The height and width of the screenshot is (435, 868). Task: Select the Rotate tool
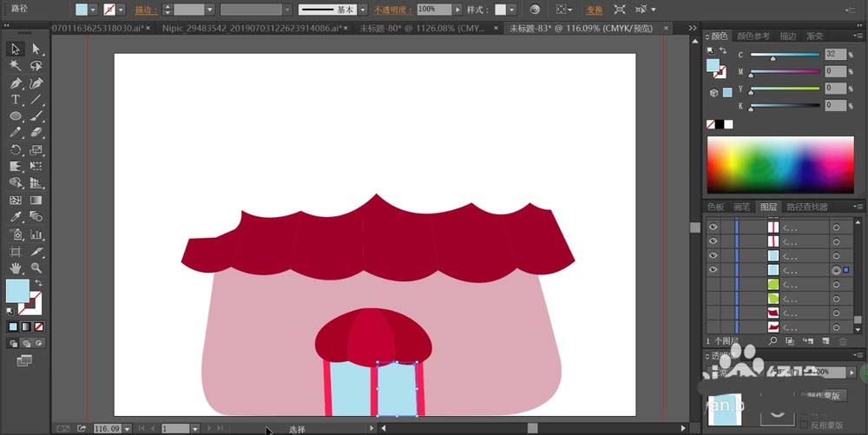pos(16,150)
